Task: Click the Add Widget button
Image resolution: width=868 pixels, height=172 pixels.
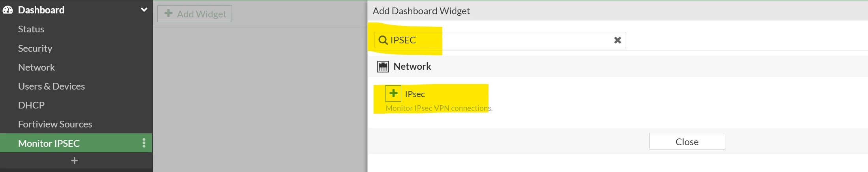Action: pyautogui.click(x=195, y=14)
